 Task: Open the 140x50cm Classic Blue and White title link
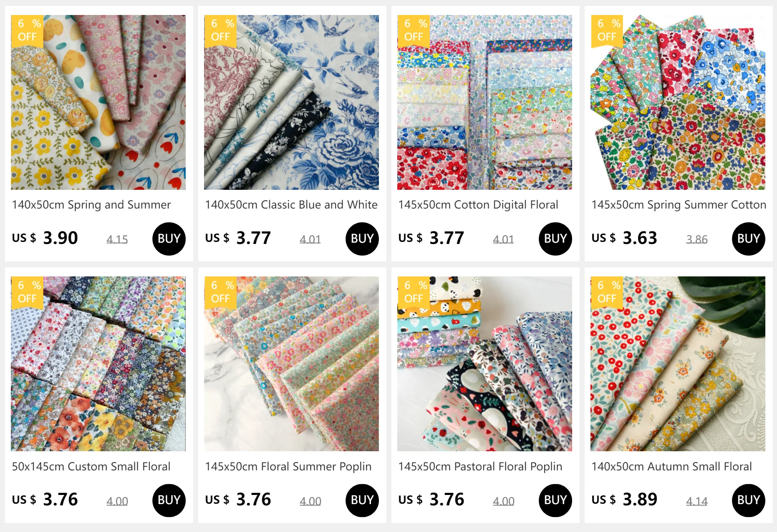(291, 205)
